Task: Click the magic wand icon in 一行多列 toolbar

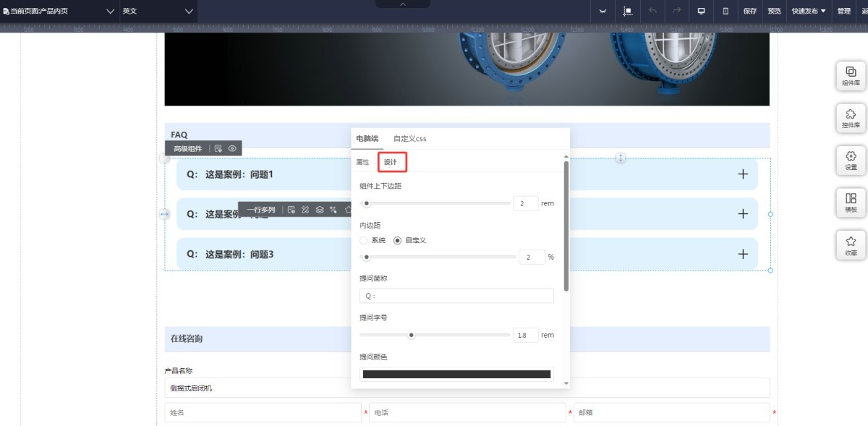Action: pyautogui.click(x=333, y=210)
